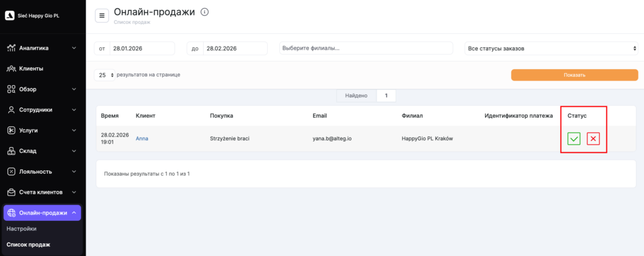Confirm order with green checkmark icon
The width and height of the screenshot is (644, 256).
(574, 139)
